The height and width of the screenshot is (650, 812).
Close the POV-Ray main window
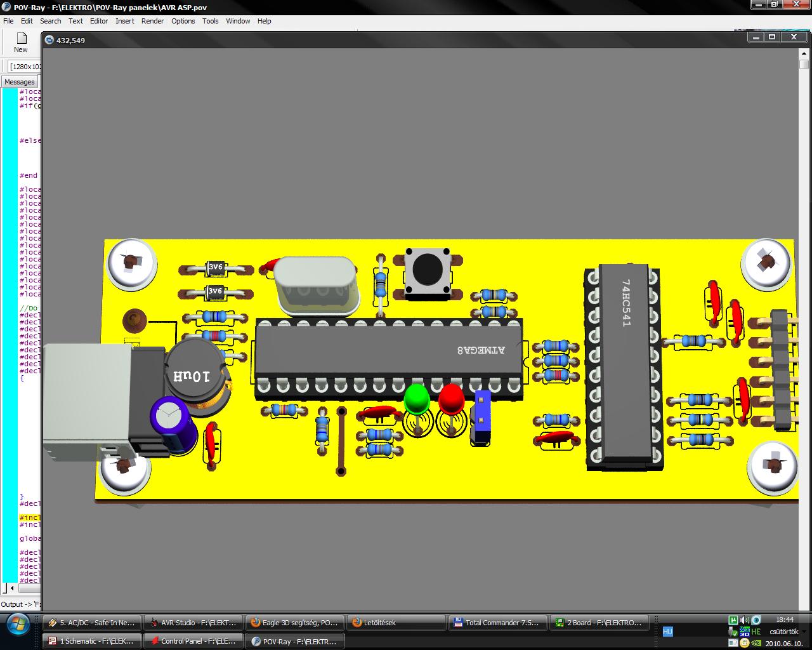796,4
